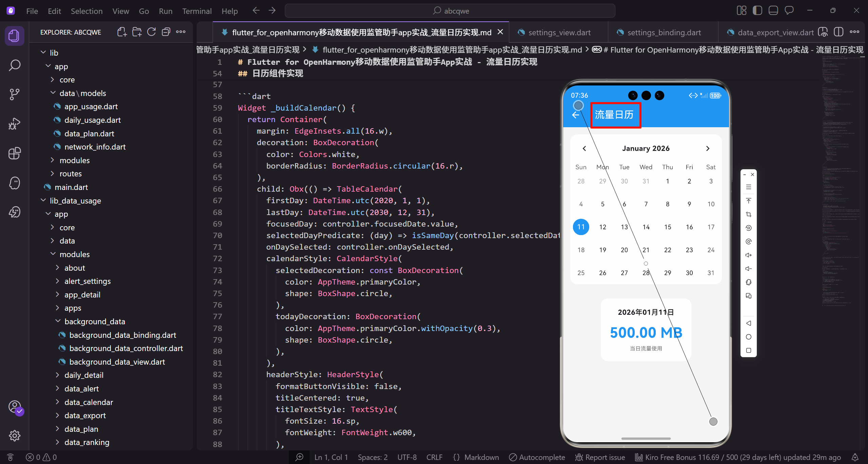
Task: Close the flutter_for_openharmony markdown tab
Action: [500, 32]
